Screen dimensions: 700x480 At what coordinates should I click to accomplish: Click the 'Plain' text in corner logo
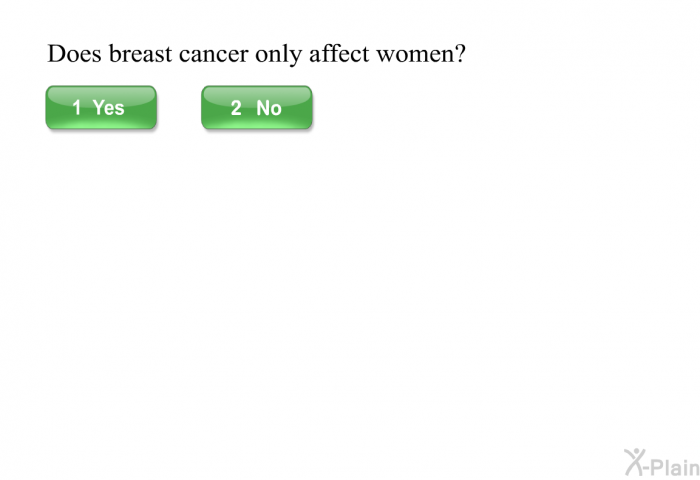(675, 467)
